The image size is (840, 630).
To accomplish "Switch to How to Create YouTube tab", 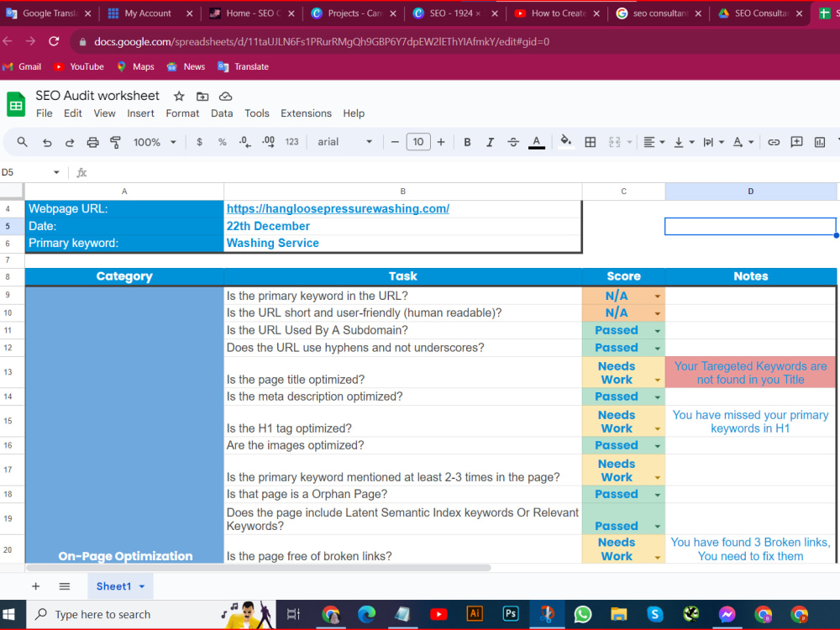I will click(559, 13).
